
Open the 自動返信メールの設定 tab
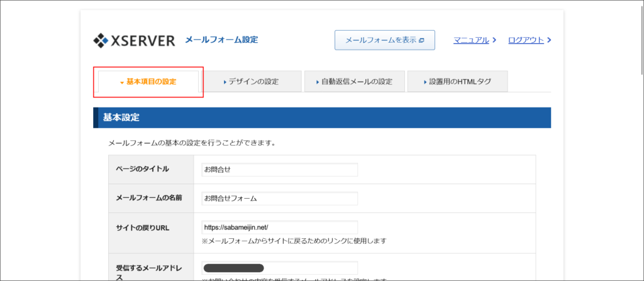coord(355,81)
